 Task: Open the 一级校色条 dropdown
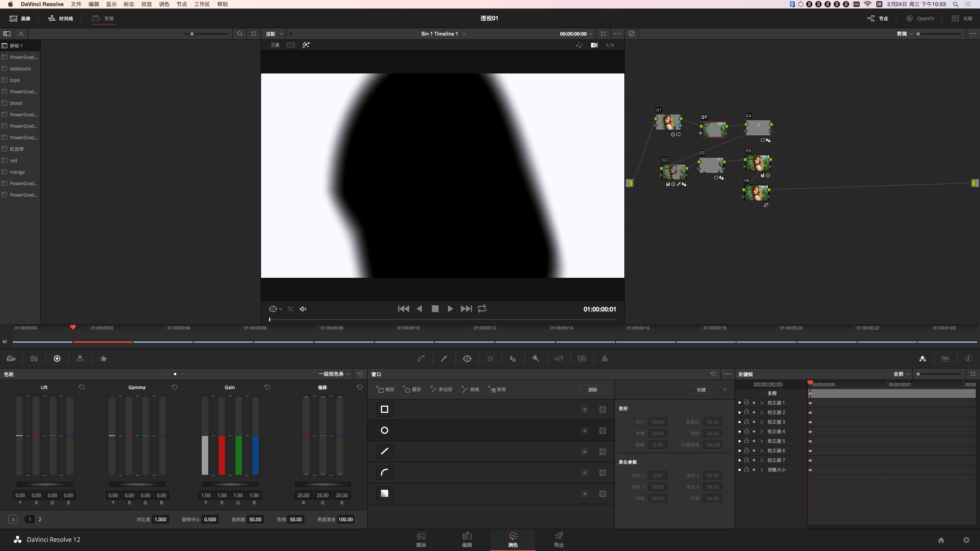334,374
